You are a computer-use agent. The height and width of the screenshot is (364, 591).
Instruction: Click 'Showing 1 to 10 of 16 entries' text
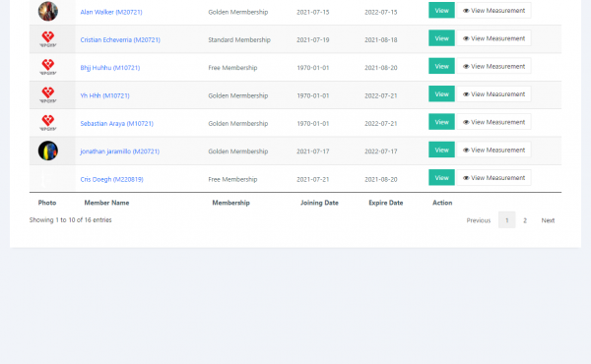tap(71, 219)
